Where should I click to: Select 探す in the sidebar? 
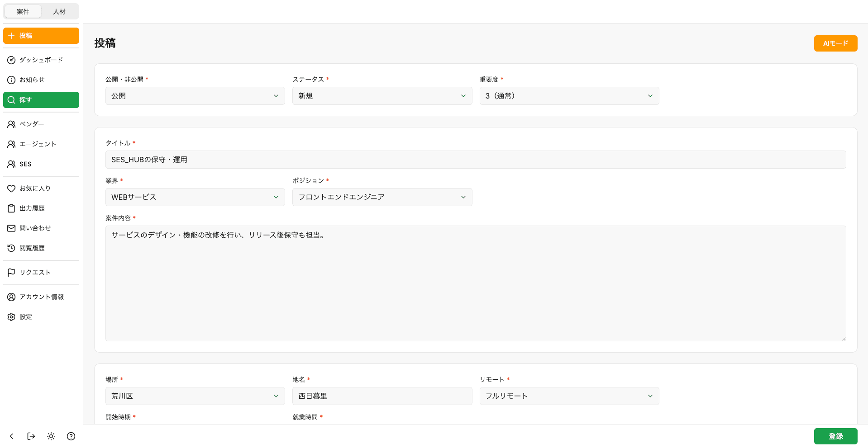tap(41, 99)
